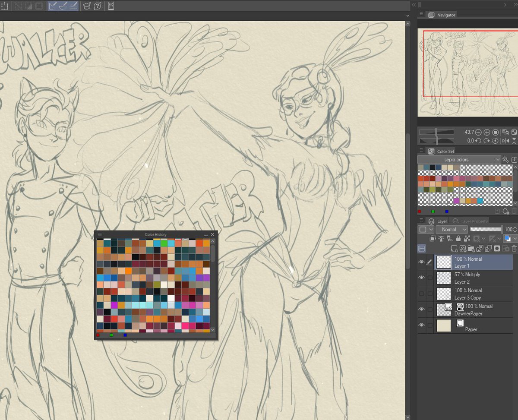Delete the selected layer with trash icon
This screenshot has width=518, height=420.
[x=514, y=248]
